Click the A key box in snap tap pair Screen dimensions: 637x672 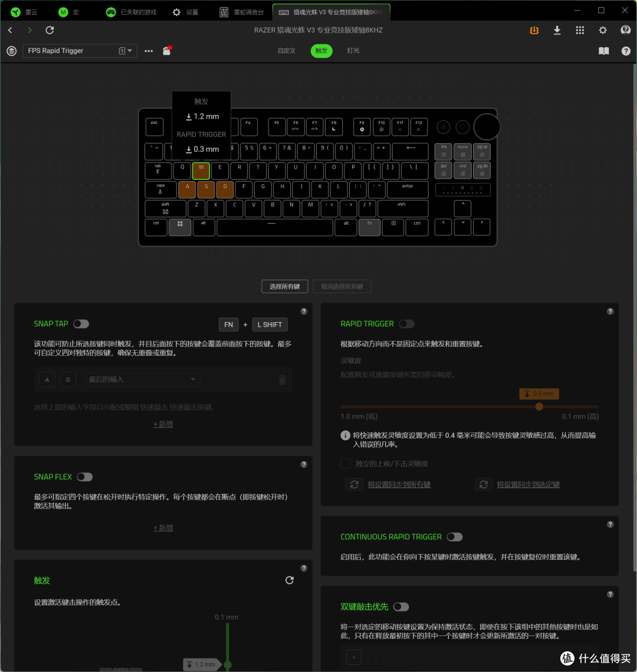[x=47, y=380]
